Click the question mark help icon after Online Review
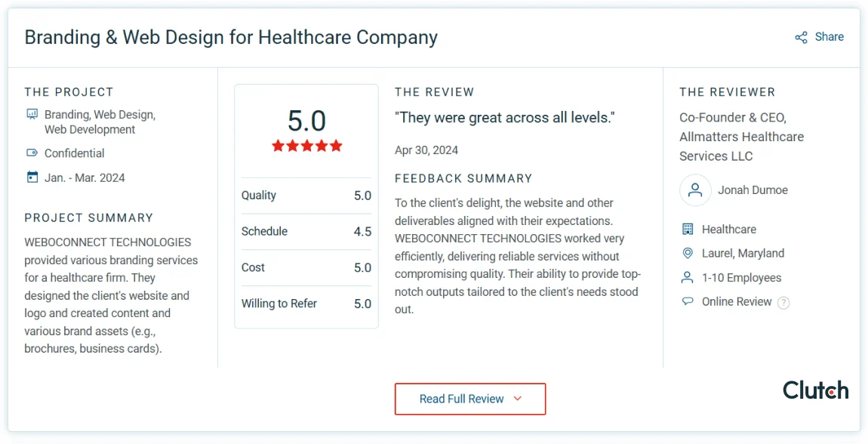 (x=783, y=303)
